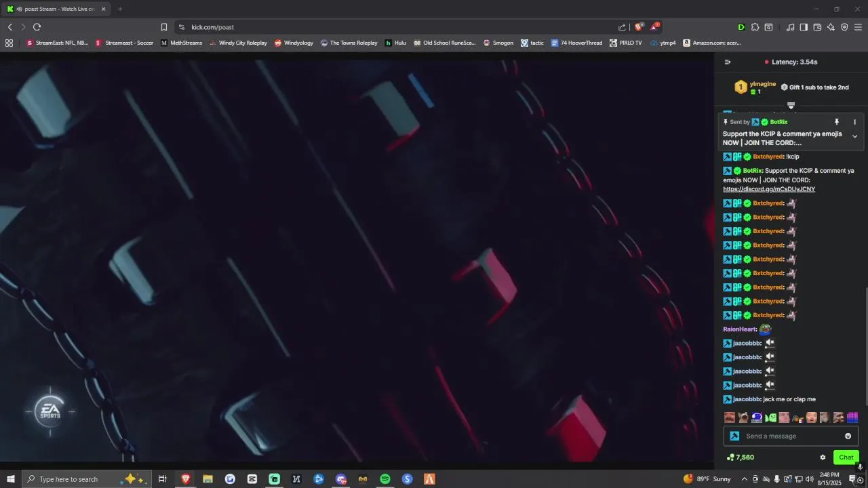Show hidden system tray icons
The height and width of the screenshot is (488, 868).
tap(745, 479)
